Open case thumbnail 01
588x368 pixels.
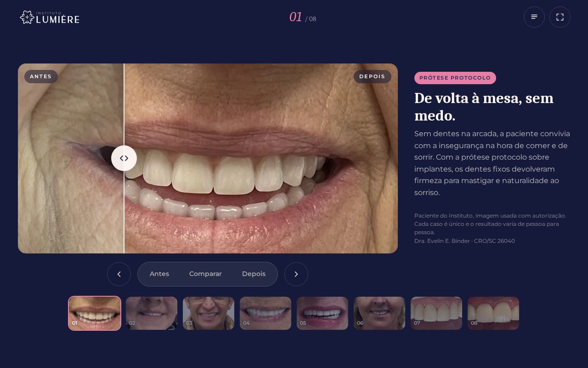click(95, 313)
